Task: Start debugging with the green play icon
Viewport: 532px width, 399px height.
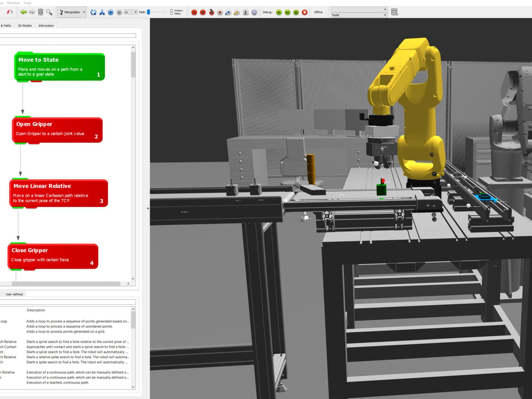Action: coord(279,12)
